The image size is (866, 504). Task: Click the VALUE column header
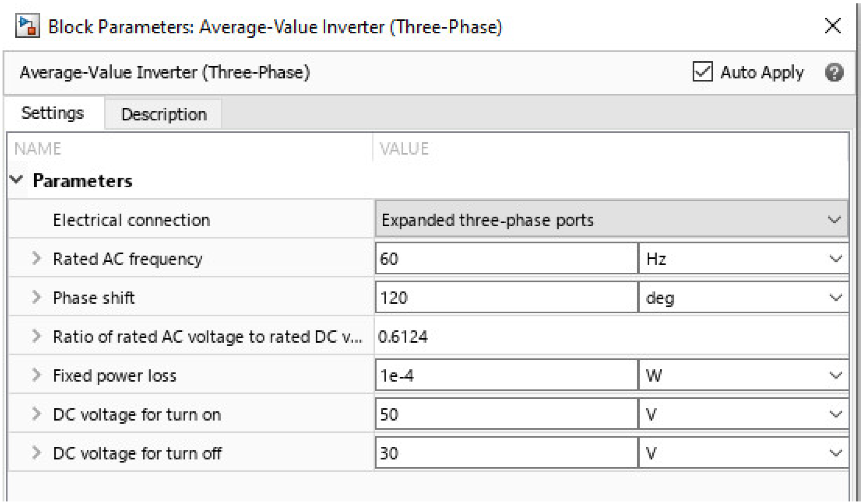pos(404,149)
